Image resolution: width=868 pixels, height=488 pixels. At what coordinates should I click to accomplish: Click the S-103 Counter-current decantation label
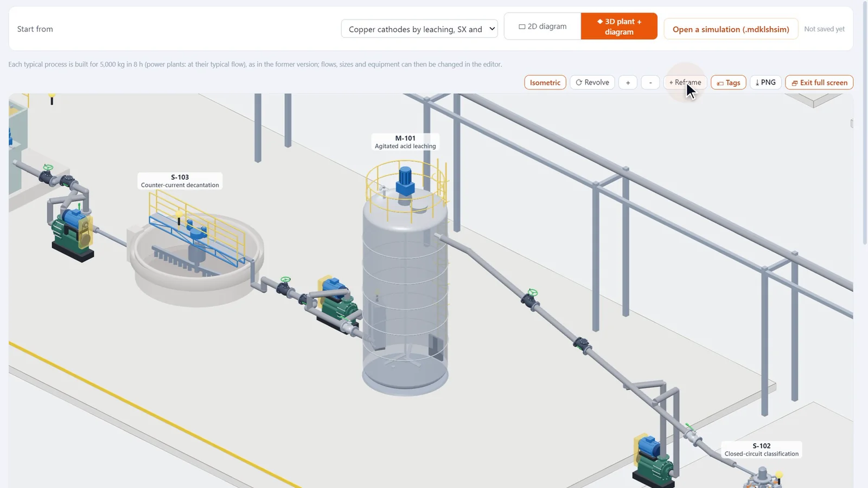tap(180, 181)
